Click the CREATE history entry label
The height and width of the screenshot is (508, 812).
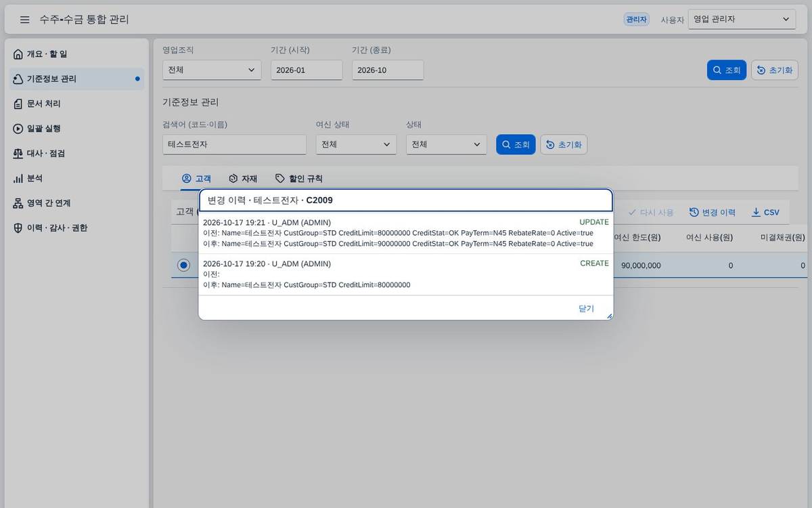click(594, 263)
